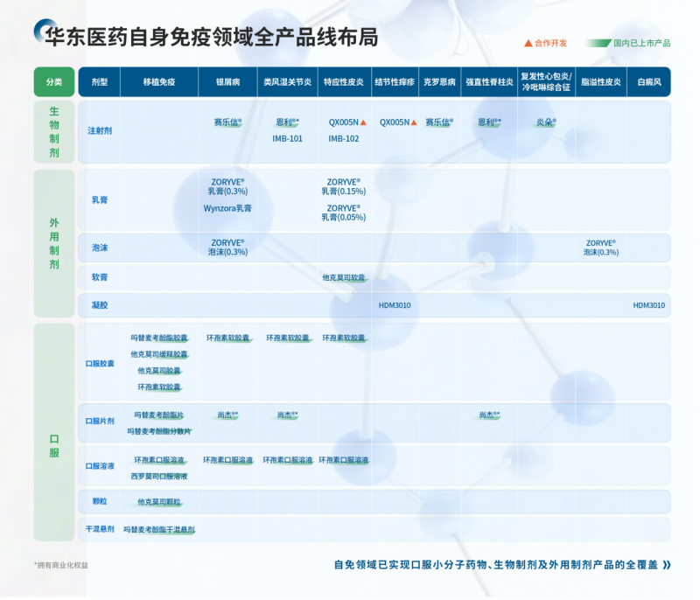Click 恩利 in the 强直性脊柱炎 column
700x600 pixels.
(x=489, y=122)
